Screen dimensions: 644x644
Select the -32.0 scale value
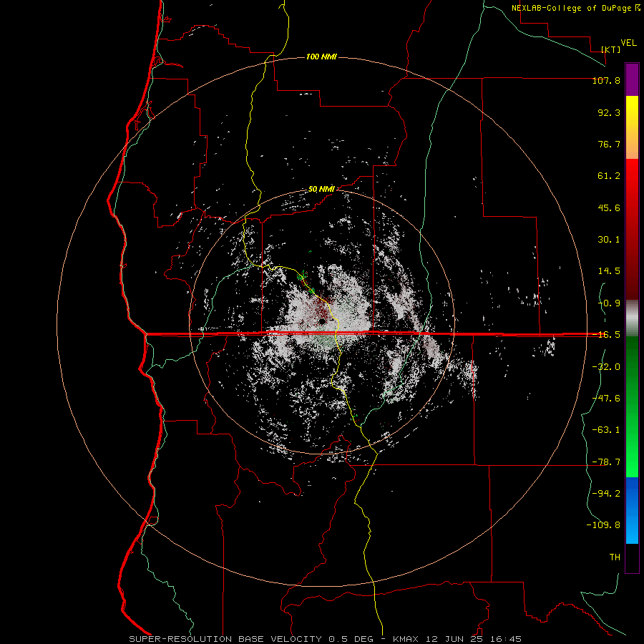[x=606, y=367]
